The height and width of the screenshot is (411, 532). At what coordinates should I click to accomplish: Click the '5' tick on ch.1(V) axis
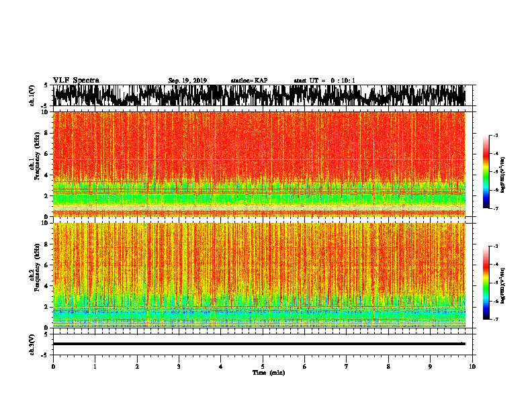(46, 85)
